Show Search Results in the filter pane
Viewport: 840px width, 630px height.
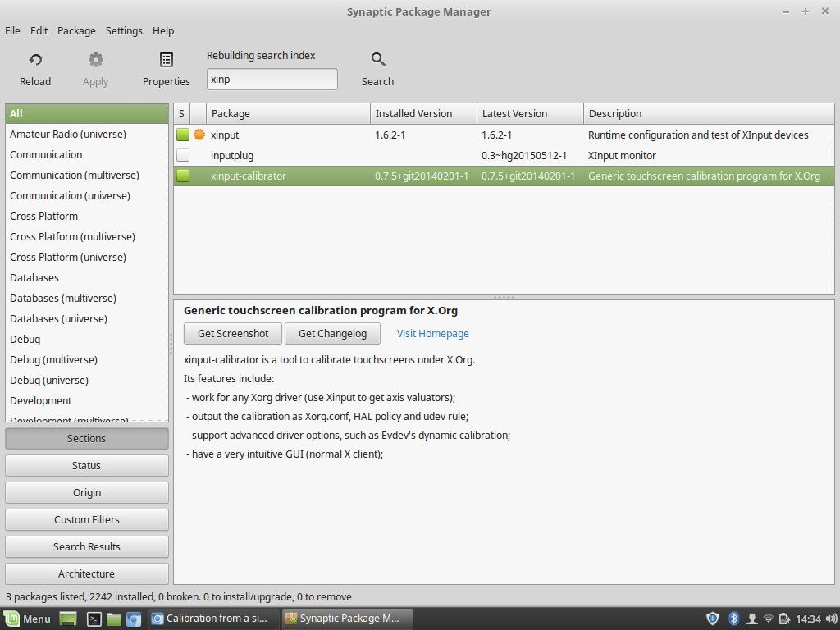point(87,546)
